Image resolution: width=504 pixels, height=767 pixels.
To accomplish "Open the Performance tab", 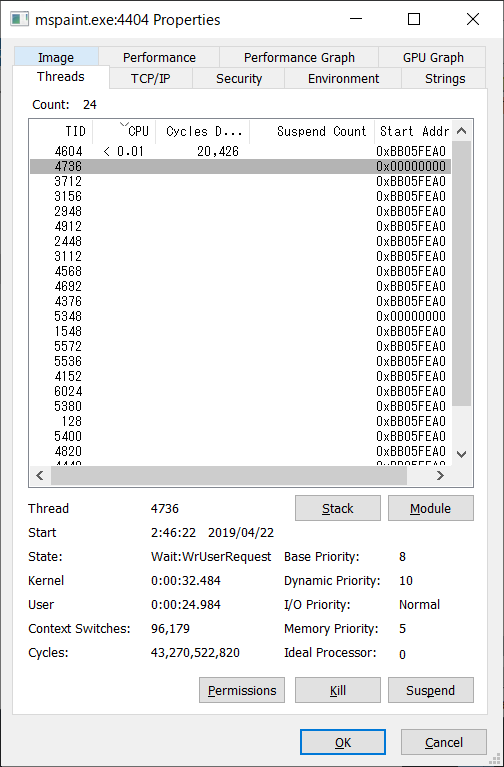I will (159, 57).
